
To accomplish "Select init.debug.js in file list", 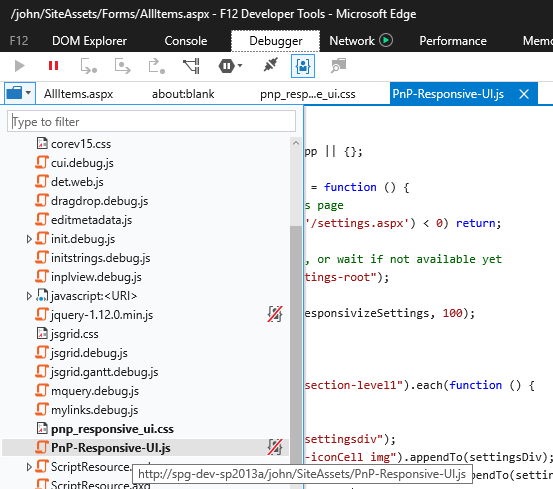I will 83,239.
